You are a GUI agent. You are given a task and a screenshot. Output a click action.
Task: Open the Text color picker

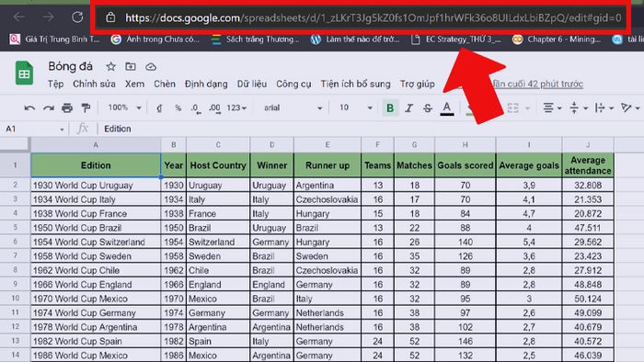click(x=447, y=108)
